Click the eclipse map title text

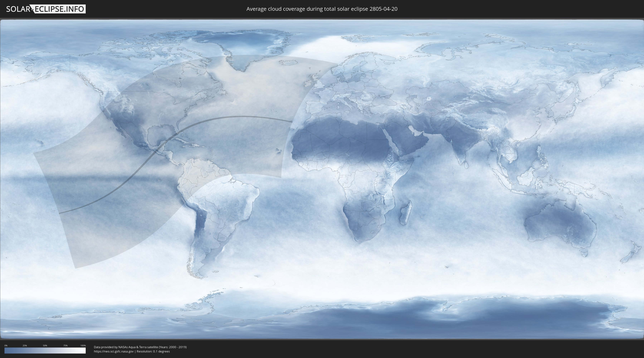point(322,9)
